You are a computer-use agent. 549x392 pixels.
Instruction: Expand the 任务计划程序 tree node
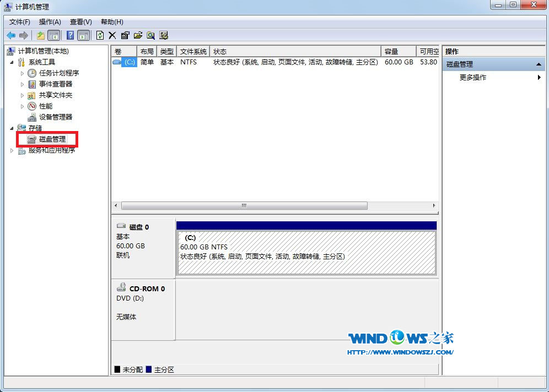(x=23, y=73)
